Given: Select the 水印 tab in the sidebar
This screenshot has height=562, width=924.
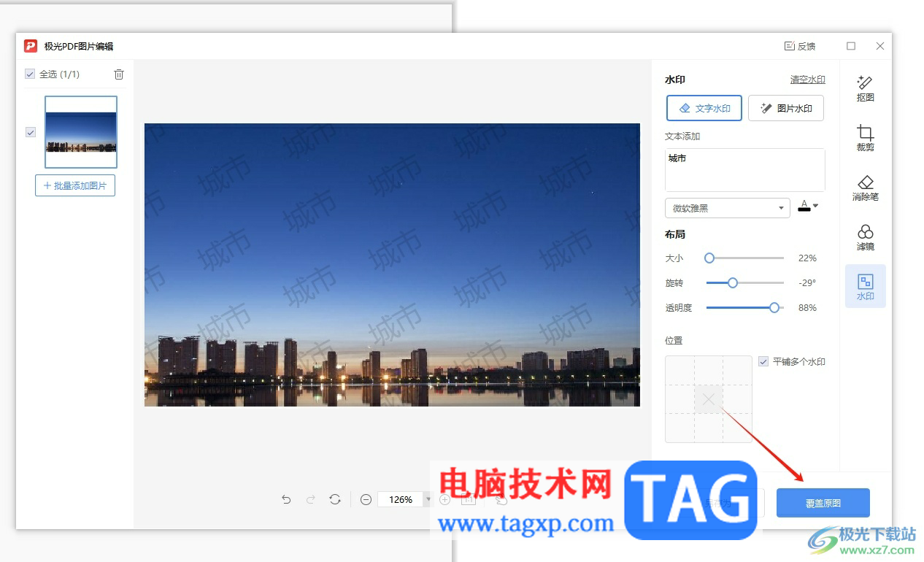Looking at the screenshot, I should [865, 286].
